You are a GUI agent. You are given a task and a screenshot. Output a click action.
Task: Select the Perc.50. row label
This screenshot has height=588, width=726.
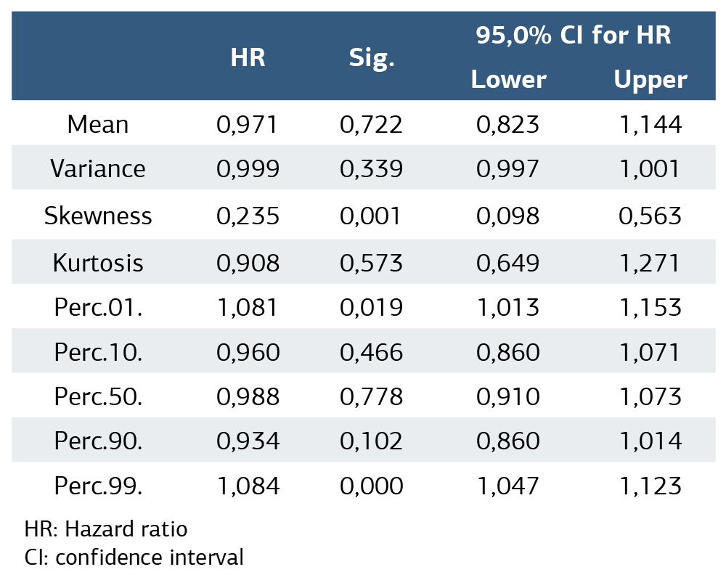(98, 397)
